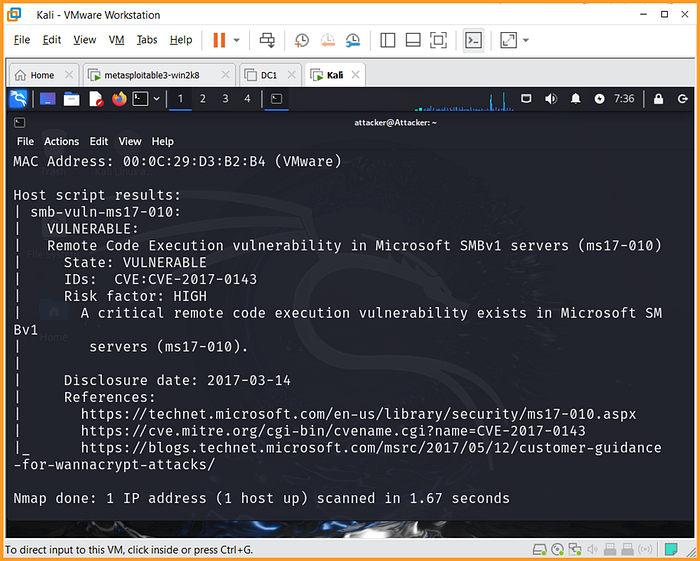Revert VM to previous snapshot icon

tap(328, 40)
